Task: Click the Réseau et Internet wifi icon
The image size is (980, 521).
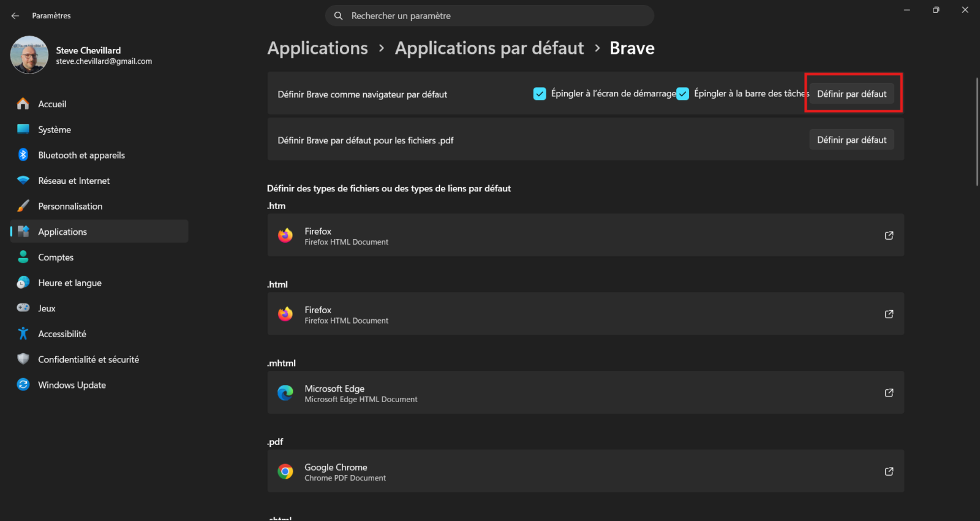Action: pyautogui.click(x=23, y=181)
